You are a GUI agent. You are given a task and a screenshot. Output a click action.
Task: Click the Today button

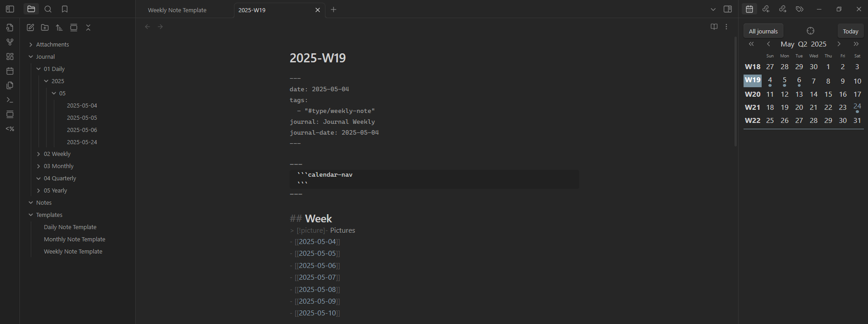pyautogui.click(x=850, y=31)
